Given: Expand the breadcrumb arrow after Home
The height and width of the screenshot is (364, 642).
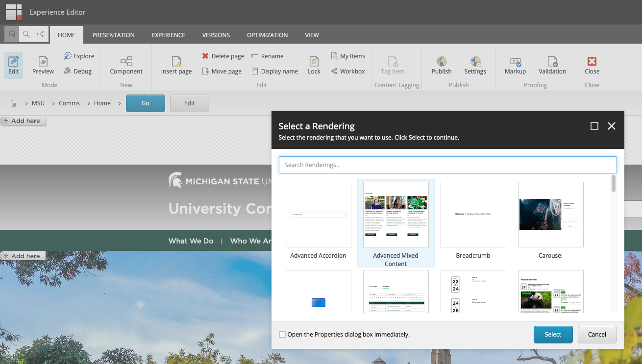Looking at the screenshot, I should (119, 103).
